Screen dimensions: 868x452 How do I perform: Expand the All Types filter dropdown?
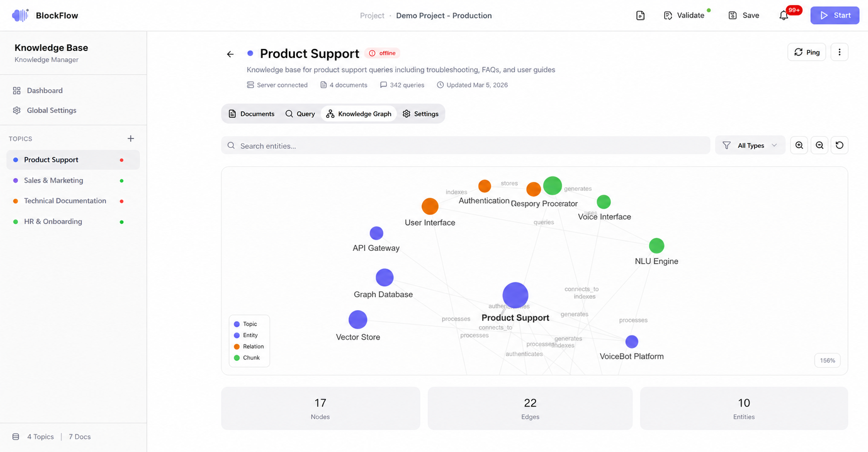pyautogui.click(x=750, y=145)
